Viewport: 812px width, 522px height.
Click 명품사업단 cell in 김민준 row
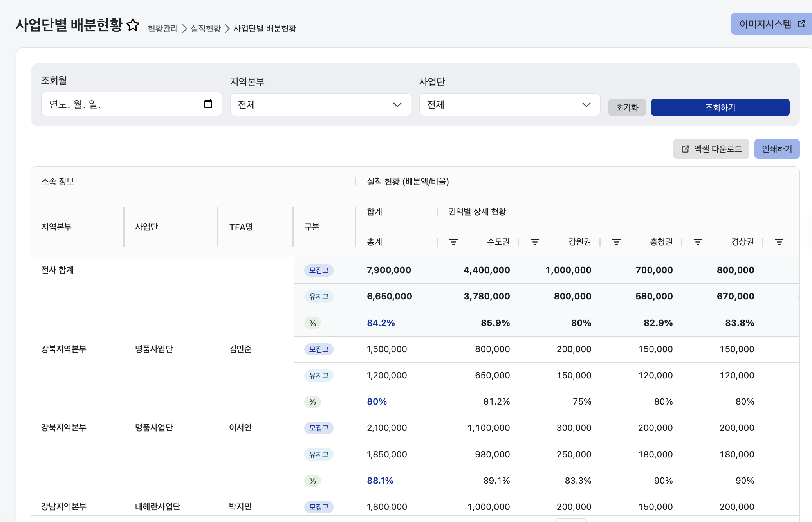[154, 349]
